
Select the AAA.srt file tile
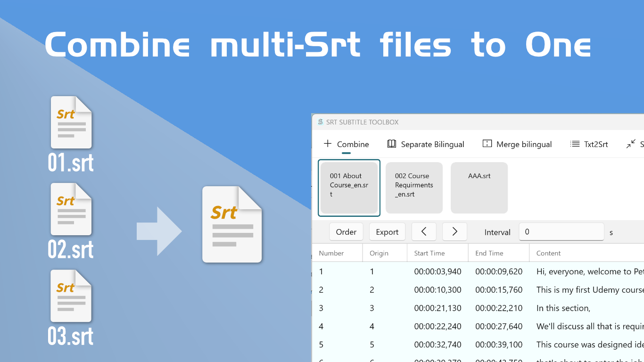click(479, 188)
